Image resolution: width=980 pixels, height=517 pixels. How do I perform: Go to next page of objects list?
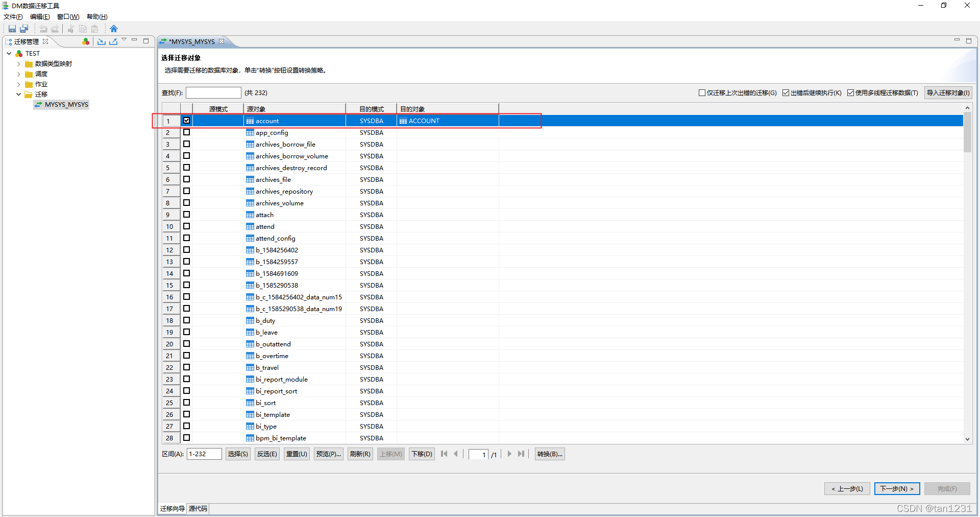click(x=509, y=454)
